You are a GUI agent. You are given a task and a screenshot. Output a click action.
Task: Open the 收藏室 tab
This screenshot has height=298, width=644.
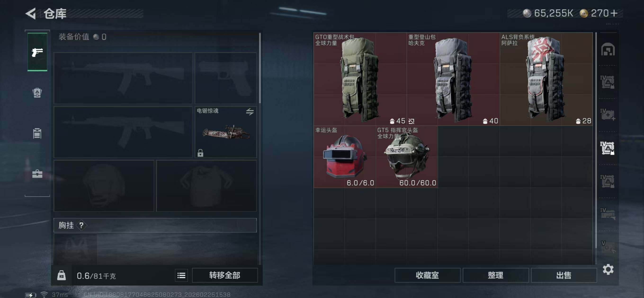click(x=427, y=275)
